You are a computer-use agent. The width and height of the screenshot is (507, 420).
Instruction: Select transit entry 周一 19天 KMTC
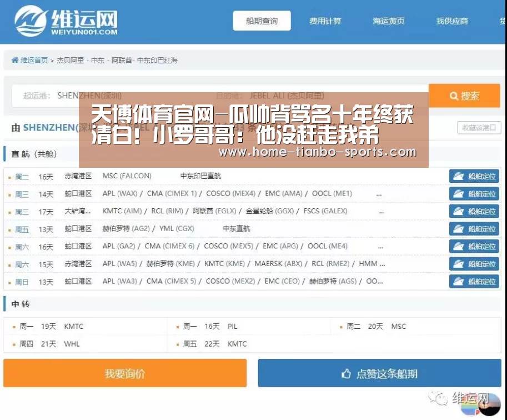tap(51, 326)
